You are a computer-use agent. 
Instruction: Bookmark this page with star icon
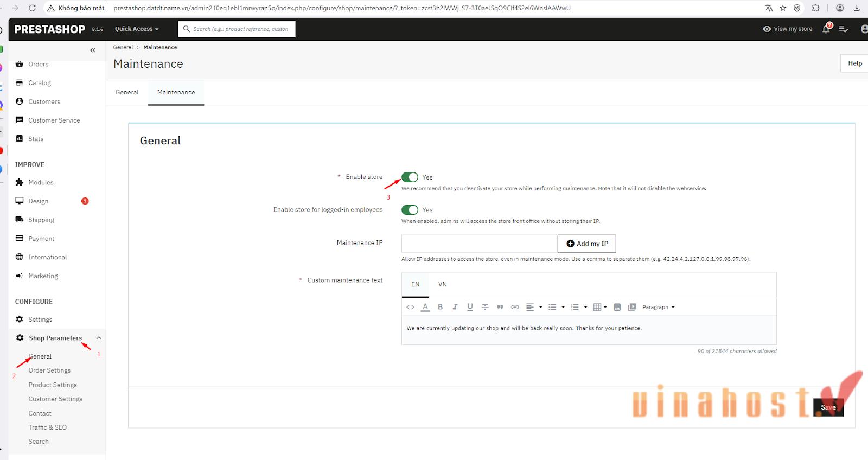[783, 8]
